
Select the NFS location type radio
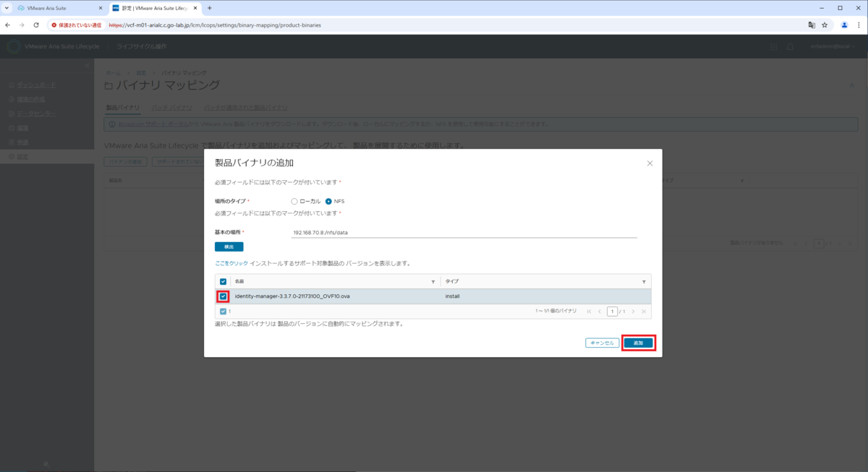tap(328, 201)
